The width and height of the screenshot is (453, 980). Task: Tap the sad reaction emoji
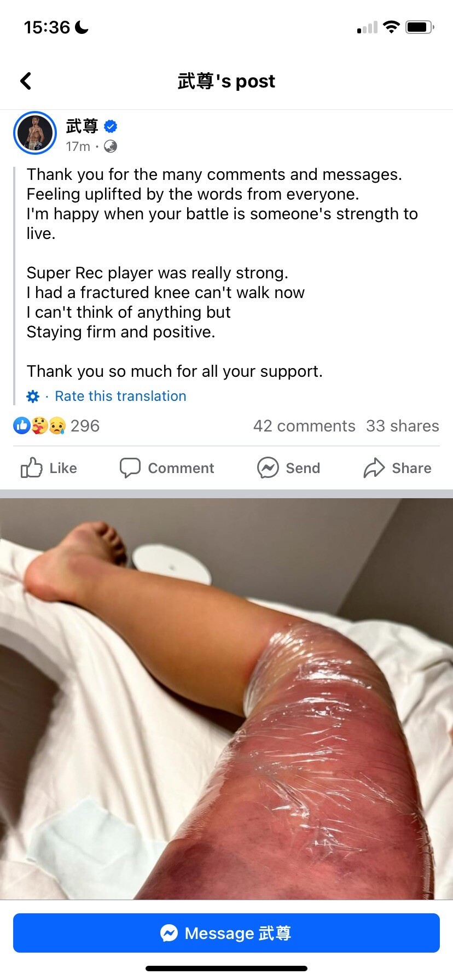point(57,425)
